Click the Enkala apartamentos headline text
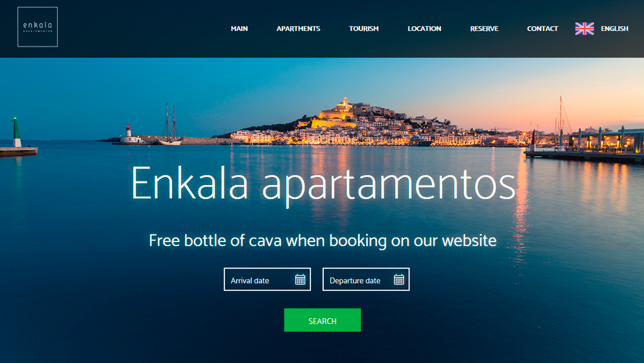Image resolution: width=644 pixels, height=363 pixels. point(323,183)
